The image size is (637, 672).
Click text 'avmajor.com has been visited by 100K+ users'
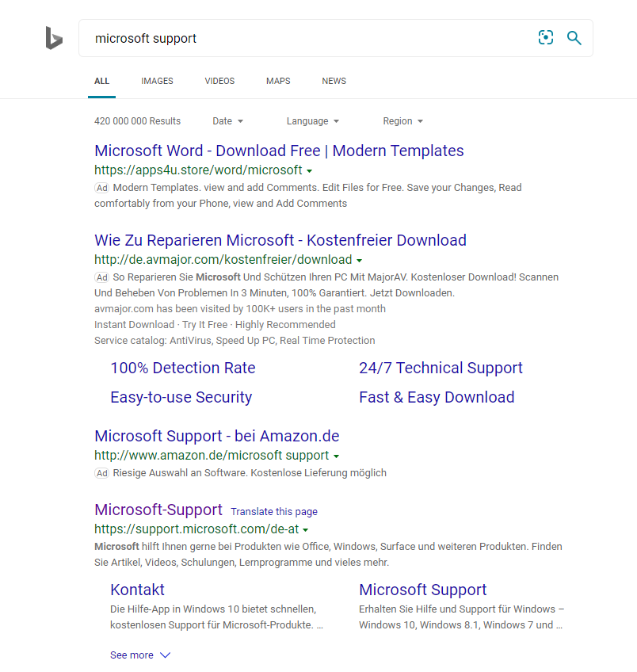[x=240, y=309]
